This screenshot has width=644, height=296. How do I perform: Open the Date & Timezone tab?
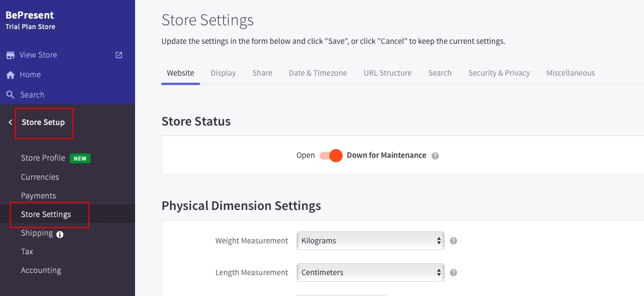pyautogui.click(x=317, y=73)
